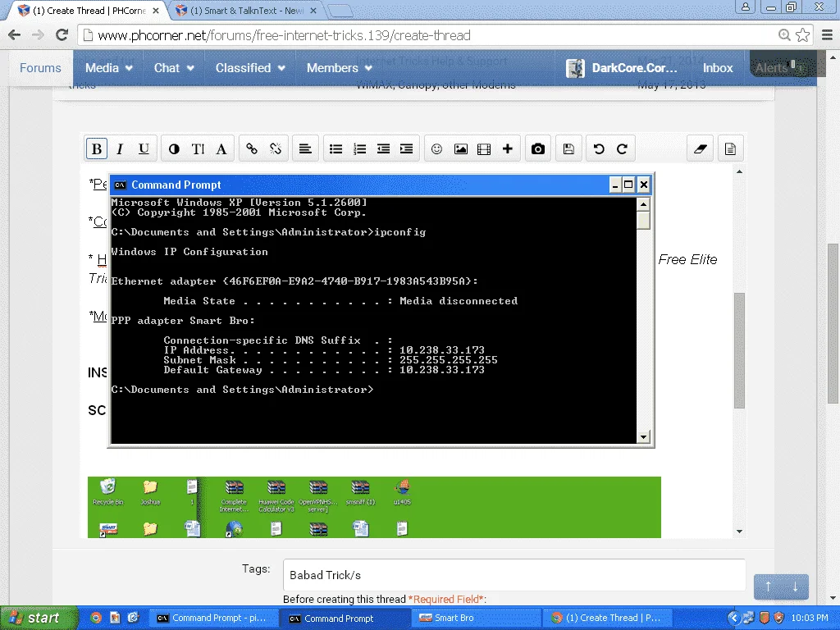Outdent text with outdent icon
This screenshot has width=840, height=630.
pyautogui.click(x=383, y=149)
